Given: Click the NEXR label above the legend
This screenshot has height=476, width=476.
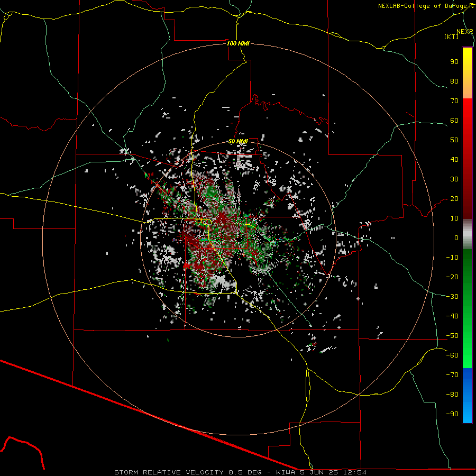Looking at the screenshot, I should pyautogui.click(x=464, y=31).
